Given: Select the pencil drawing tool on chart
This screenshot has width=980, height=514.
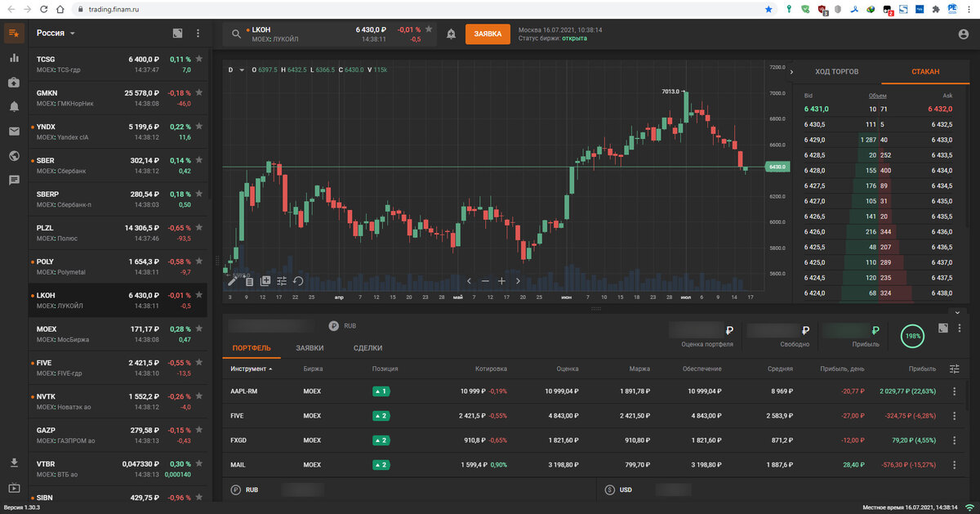Looking at the screenshot, I should (x=233, y=280).
